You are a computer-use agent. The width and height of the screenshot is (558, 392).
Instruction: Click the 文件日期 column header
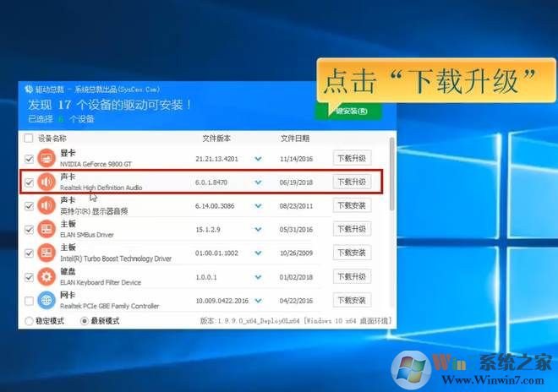(x=295, y=139)
